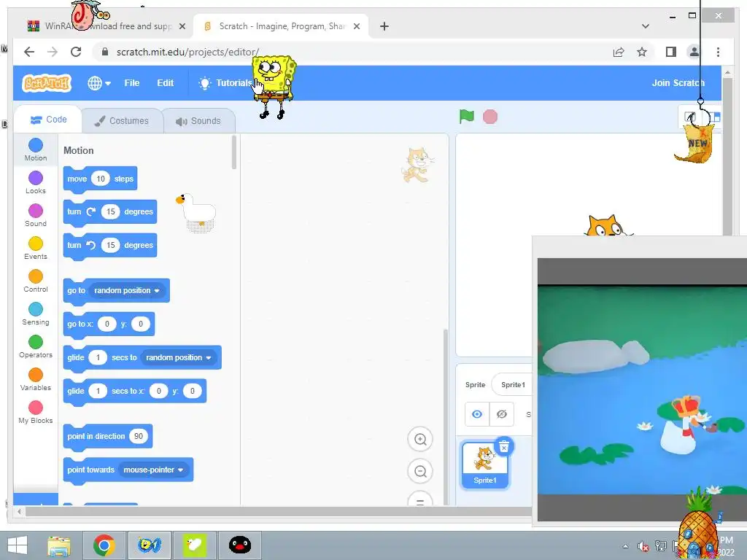Expand glide block's random position dropdown
Screen dimensions: 747x560
pos(178,357)
